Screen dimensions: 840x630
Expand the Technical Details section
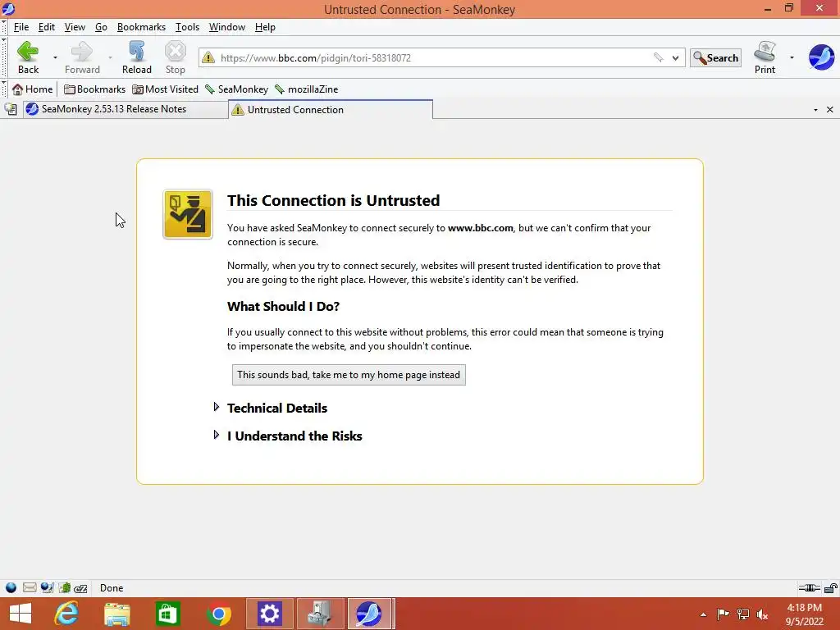[277, 408]
